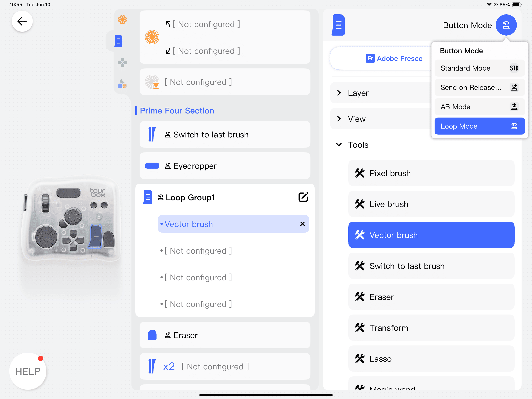Image resolution: width=532 pixels, height=399 pixels.
Task: Select the Switch to last brush binding
Action: [x=225, y=134]
